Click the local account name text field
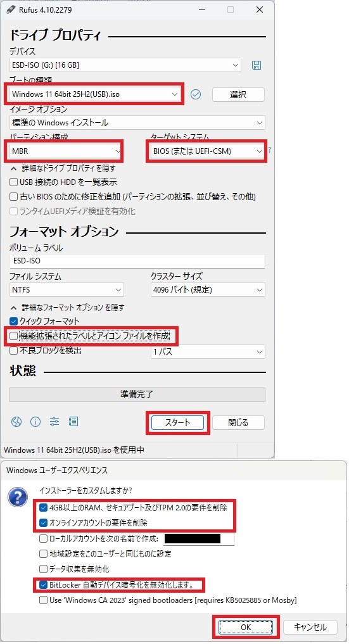The height and width of the screenshot is (644, 349). pyautogui.click(x=199, y=538)
